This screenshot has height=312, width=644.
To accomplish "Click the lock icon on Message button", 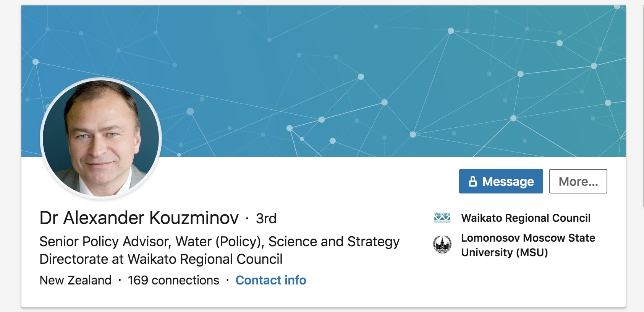I will click(473, 181).
